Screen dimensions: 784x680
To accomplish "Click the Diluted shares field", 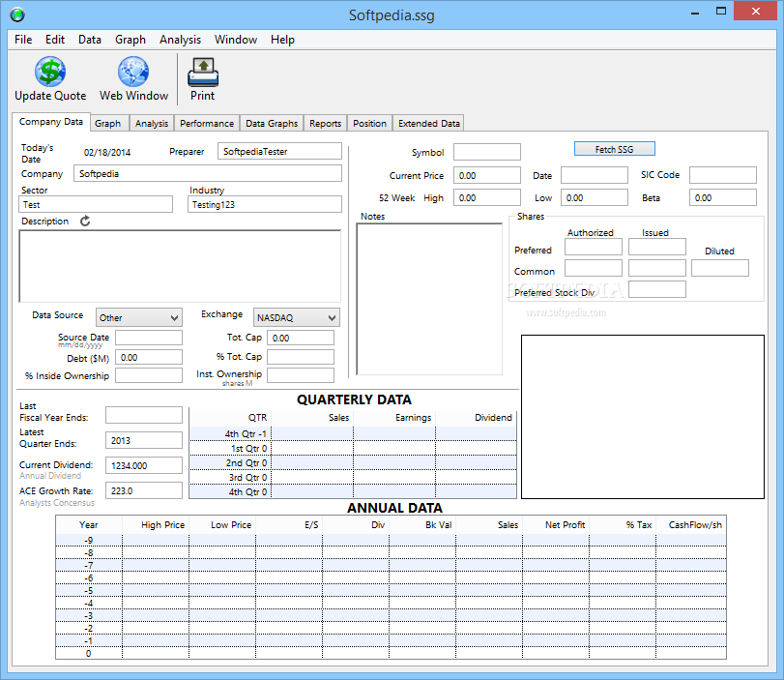I will pyautogui.click(x=720, y=268).
